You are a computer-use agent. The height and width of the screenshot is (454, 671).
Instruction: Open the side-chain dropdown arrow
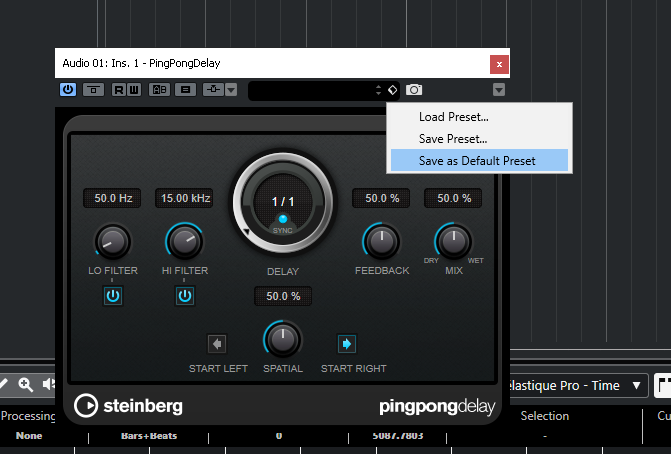231,90
